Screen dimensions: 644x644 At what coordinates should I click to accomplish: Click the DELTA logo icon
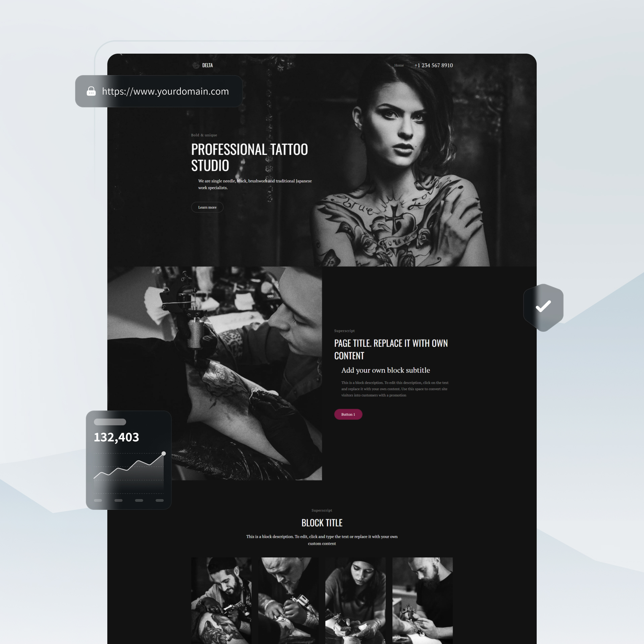coord(195,65)
